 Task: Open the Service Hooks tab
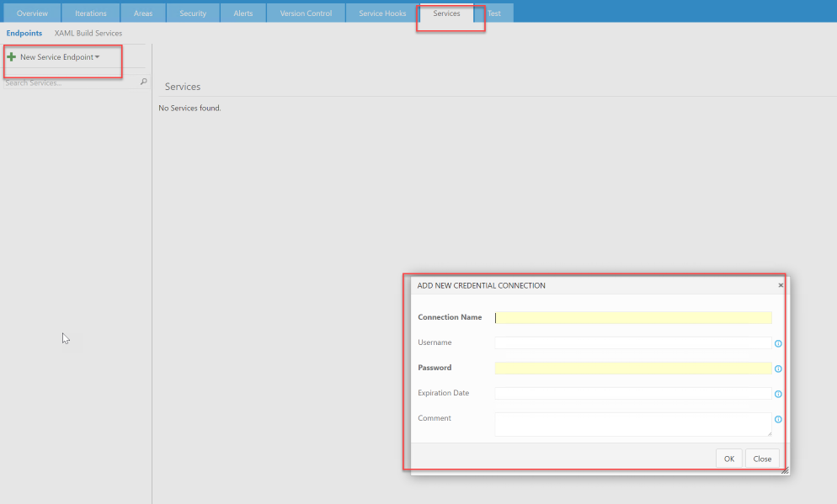tap(381, 13)
